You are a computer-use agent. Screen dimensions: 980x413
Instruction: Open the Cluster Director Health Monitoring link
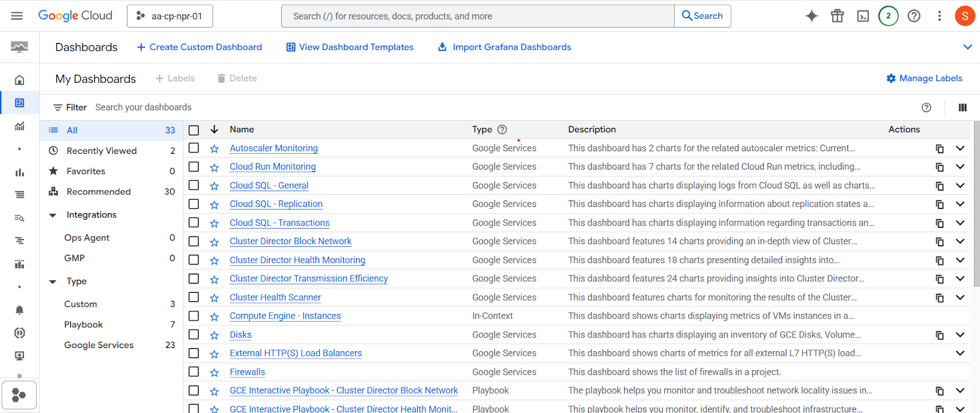pos(297,260)
